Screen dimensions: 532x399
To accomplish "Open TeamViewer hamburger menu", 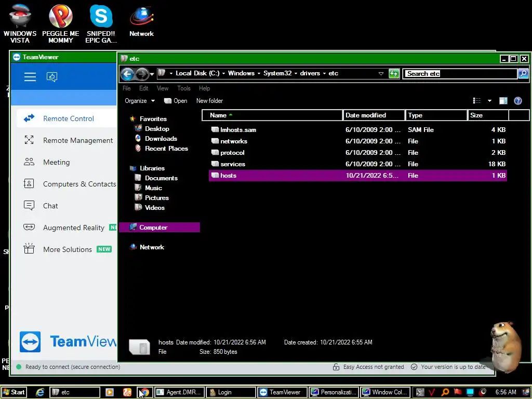I will (30, 77).
